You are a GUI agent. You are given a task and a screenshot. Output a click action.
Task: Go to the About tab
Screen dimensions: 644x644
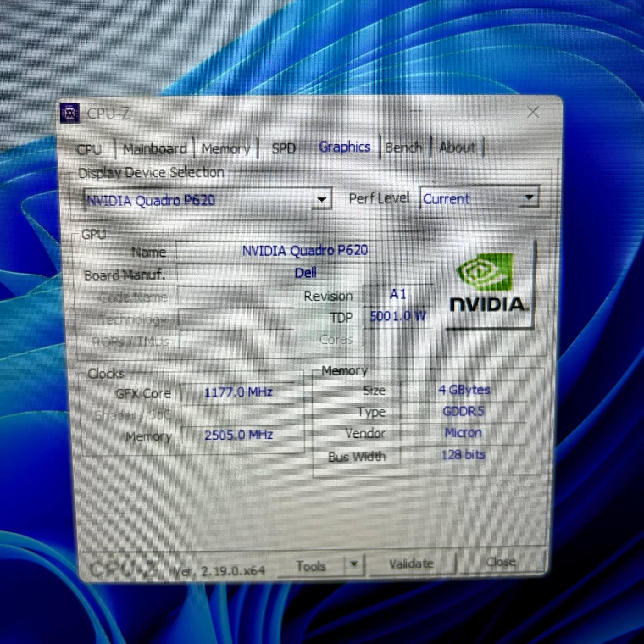(457, 147)
